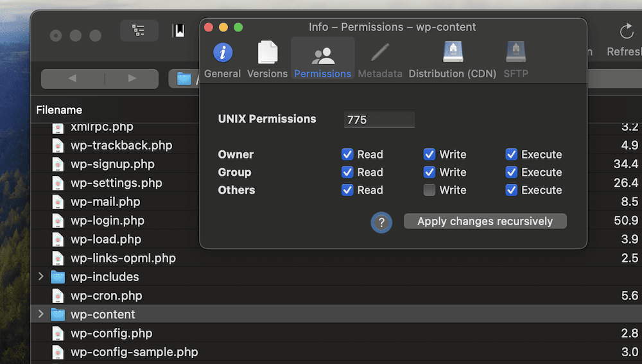Zoom the Info window with green button

coord(238,27)
